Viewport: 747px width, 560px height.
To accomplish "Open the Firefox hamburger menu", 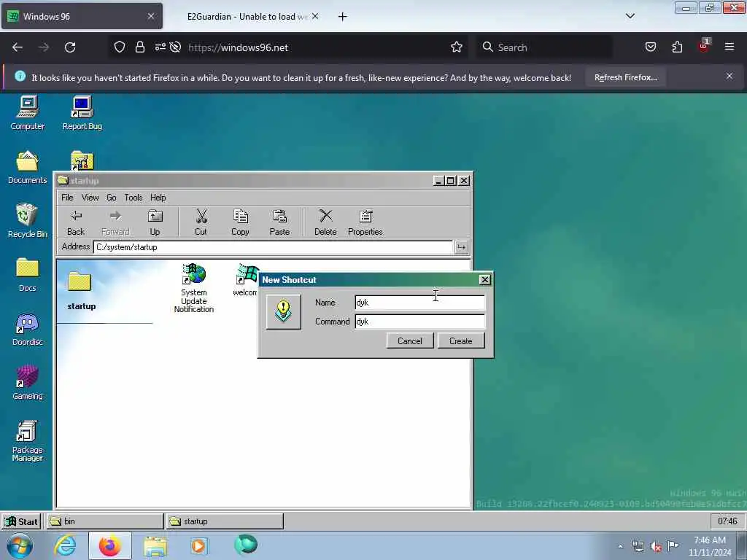I will [729, 47].
